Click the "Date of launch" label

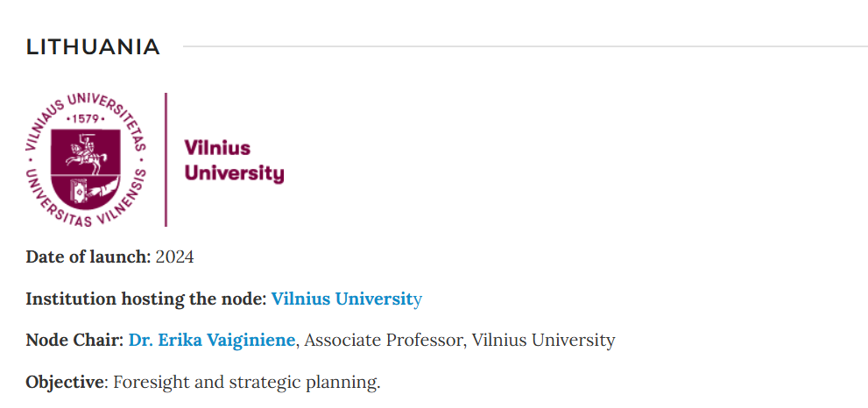pos(88,257)
